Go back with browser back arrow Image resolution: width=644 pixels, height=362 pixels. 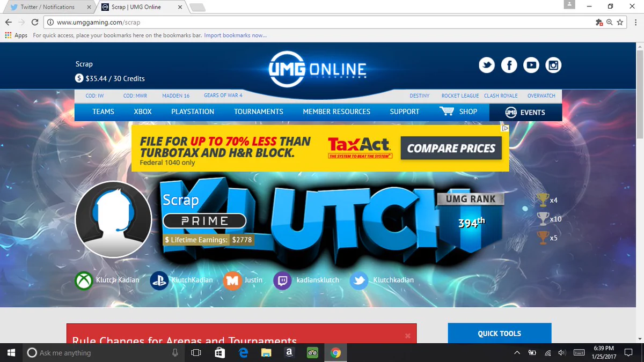[9, 22]
